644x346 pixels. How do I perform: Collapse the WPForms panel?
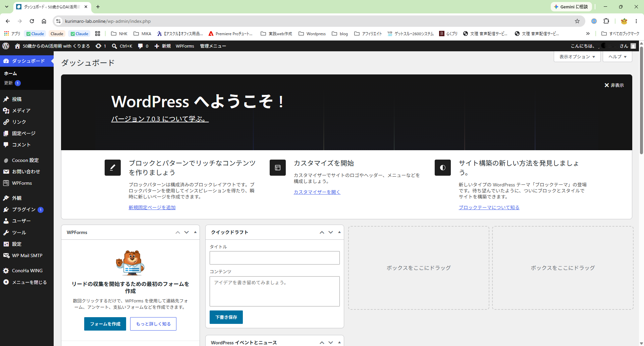point(195,232)
